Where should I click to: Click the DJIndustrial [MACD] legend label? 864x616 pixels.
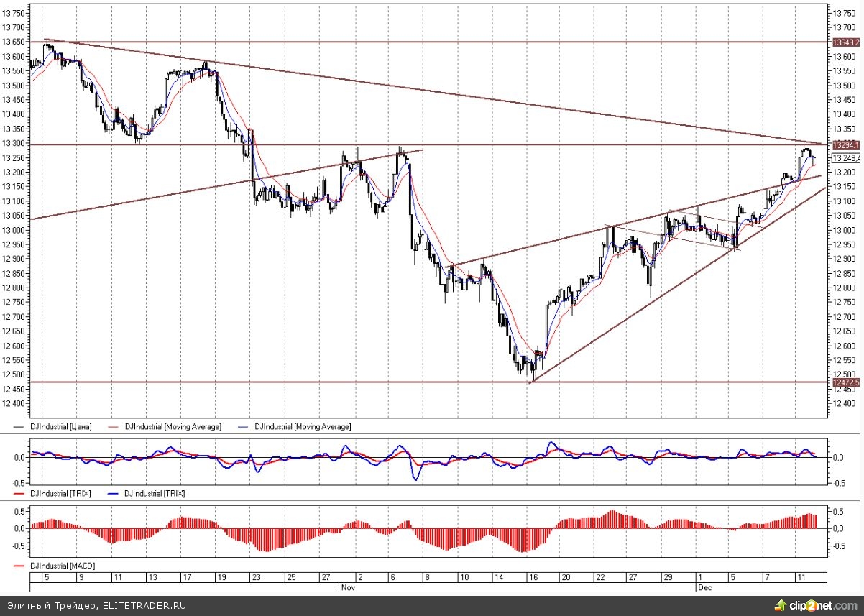(x=62, y=566)
